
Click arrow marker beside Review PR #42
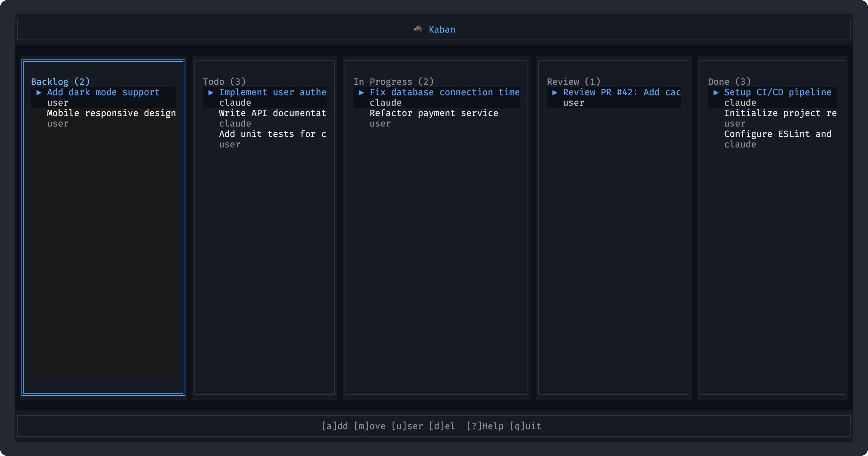pos(555,92)
